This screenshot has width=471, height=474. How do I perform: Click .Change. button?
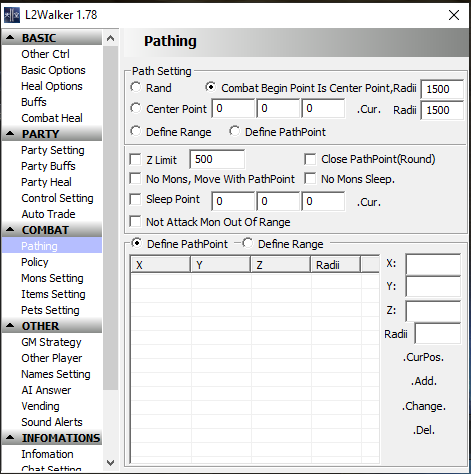[423, 406]
